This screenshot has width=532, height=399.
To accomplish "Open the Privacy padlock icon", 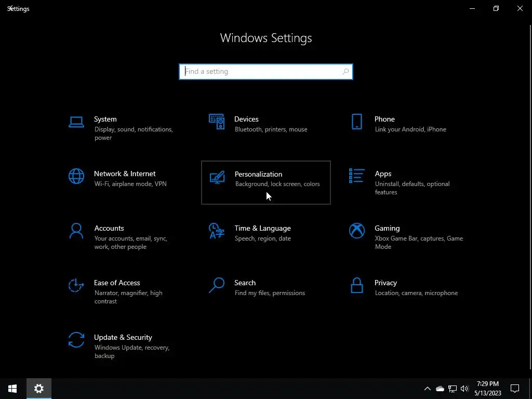I will point(356,285).
